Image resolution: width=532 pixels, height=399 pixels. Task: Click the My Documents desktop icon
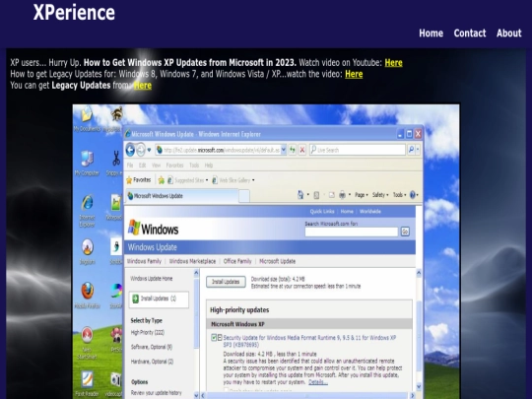click(x=88, y=118)
